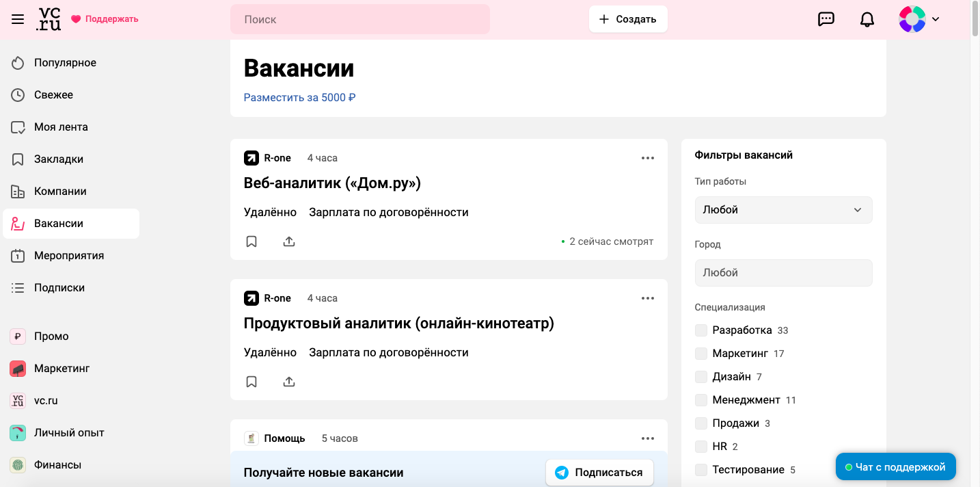The height and width of the screenshot is (487, 980).
Task: Expand the profile menu via the avatar chevron
Action: click(937, 19)
